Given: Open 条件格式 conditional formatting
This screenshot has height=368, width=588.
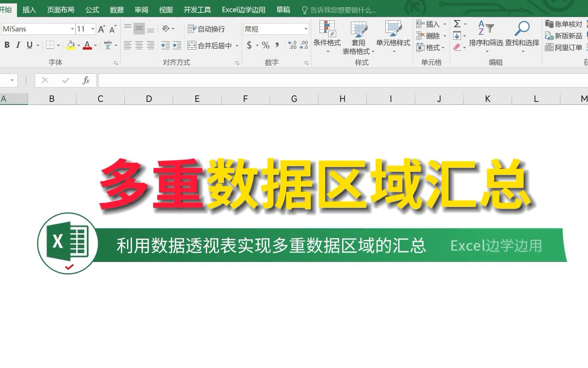Looking at the screenshot, I should [327, 37].
